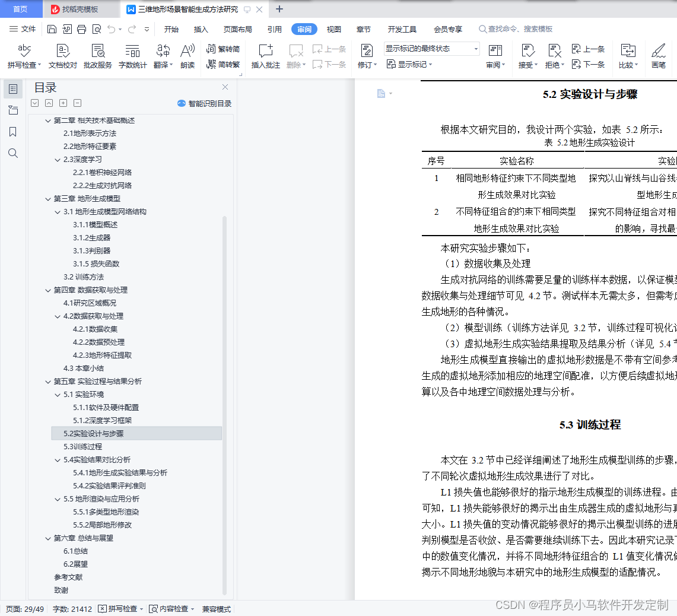Click 字数统计 word count tool
Image resolution: width=677 pixels, height=616 pixels.
[x=132, y=56]
